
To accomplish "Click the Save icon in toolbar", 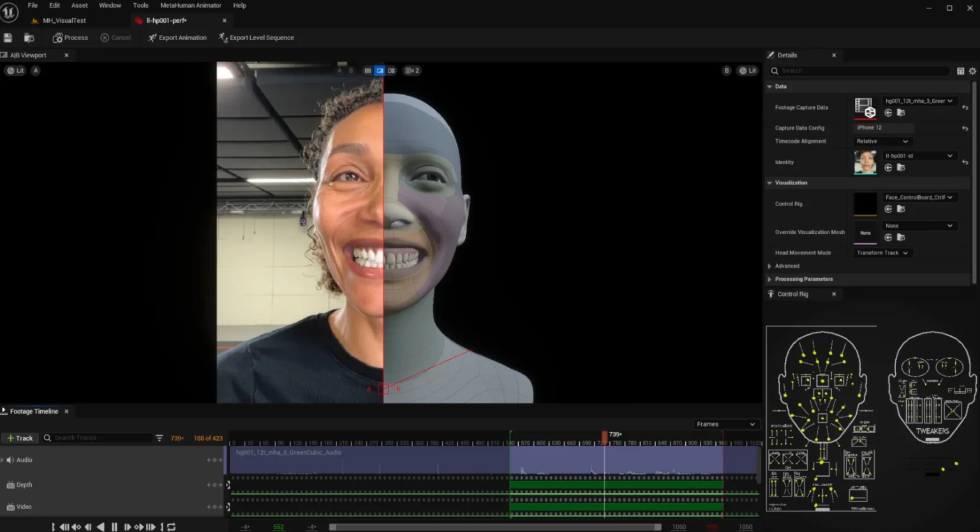I will click(x=8, y=38).
